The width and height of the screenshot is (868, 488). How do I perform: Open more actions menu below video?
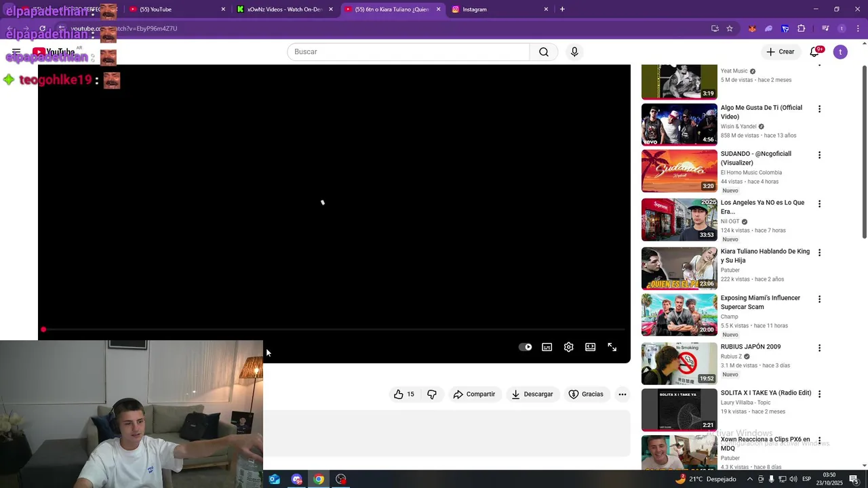623,394
